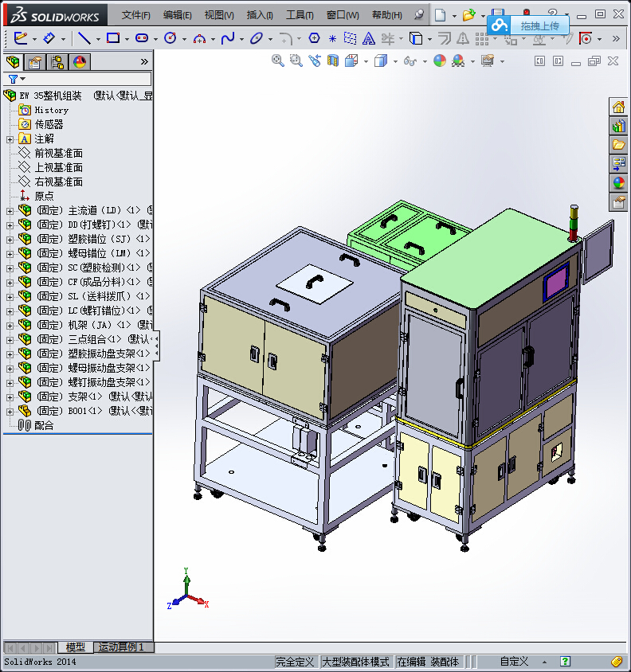
Task: Open Design Library task pane tab
Action: pyautogui.click(x=618, y=126)
